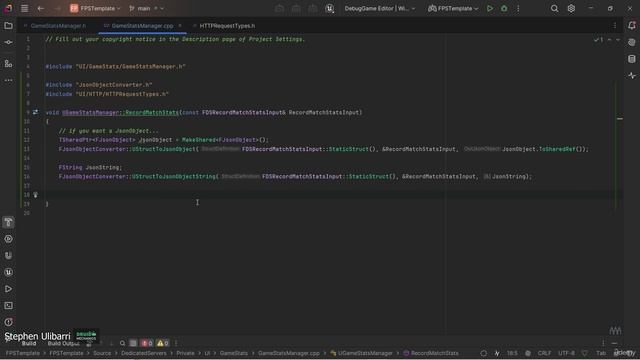Click the inspection checkmark widget in editor
This screenshot has width=640, height=360.
[x=598, y=40]
